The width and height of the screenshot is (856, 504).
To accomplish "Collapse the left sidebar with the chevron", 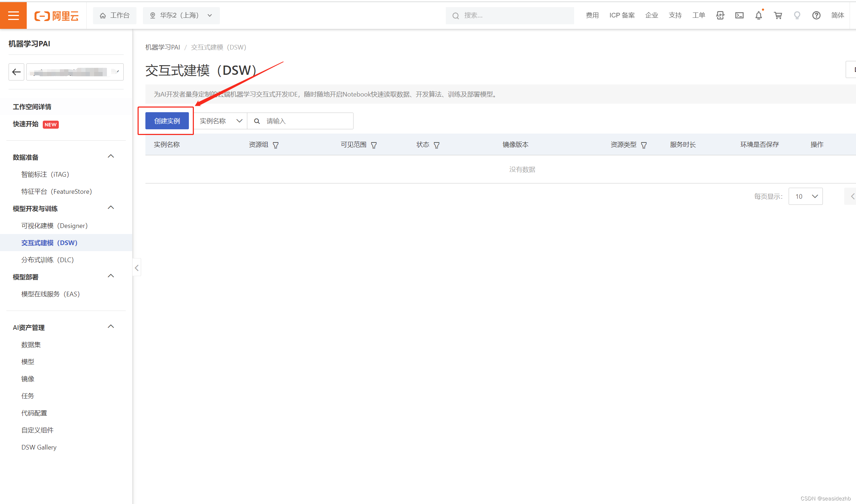I will pyautogui.click(x=136, y=267).
